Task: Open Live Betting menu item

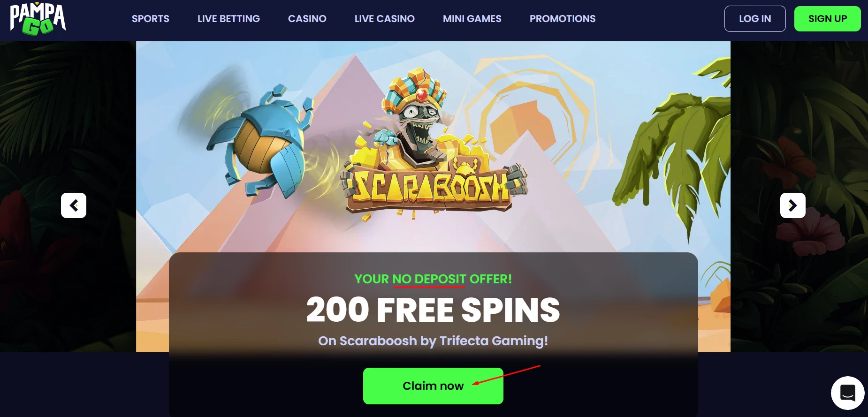Action: point(228,19)
